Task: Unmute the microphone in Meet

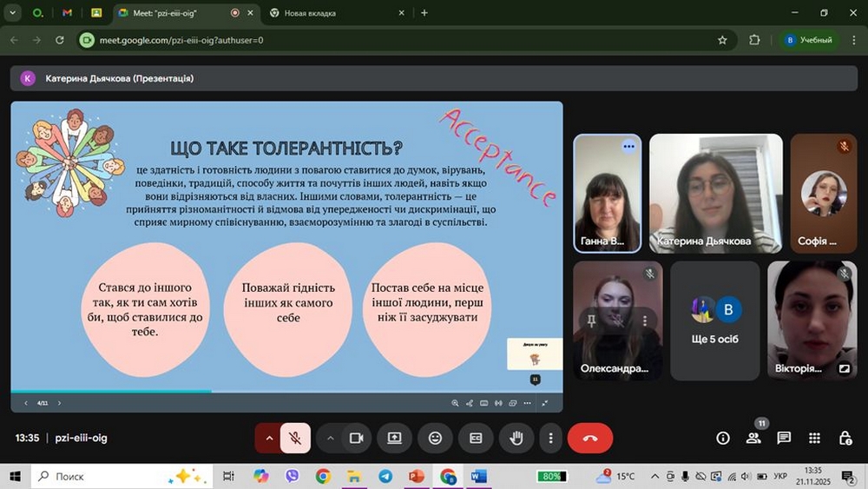Action: [x=295, y=439]
